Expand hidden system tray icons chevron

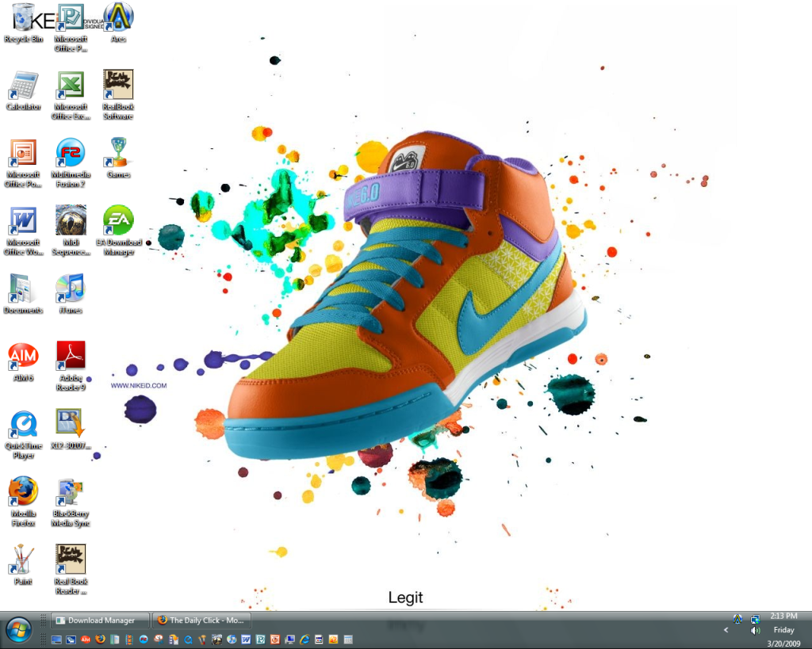[x=726, y=630]
